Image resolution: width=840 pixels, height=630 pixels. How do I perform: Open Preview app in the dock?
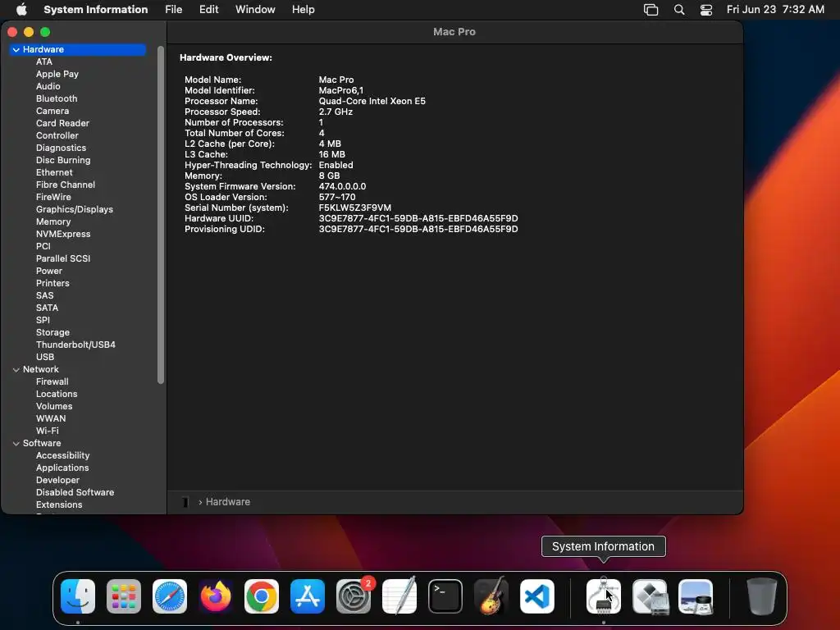(696, 596)
